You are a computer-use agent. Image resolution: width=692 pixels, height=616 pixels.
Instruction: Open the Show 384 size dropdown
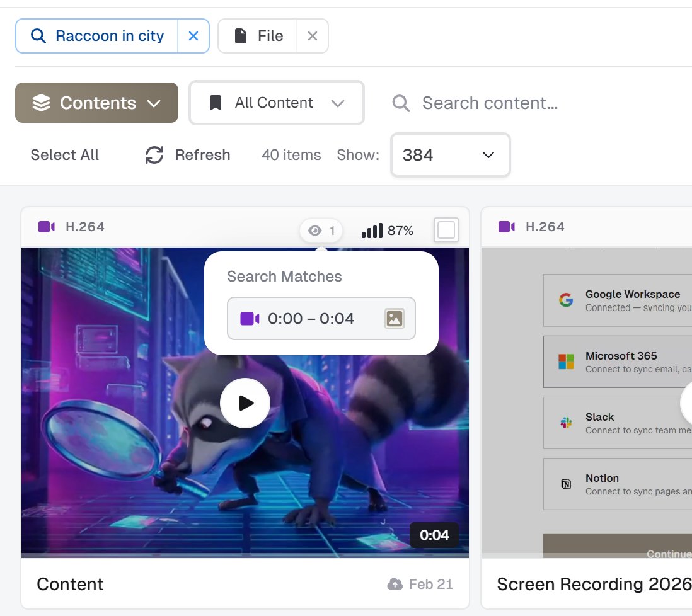450,155
